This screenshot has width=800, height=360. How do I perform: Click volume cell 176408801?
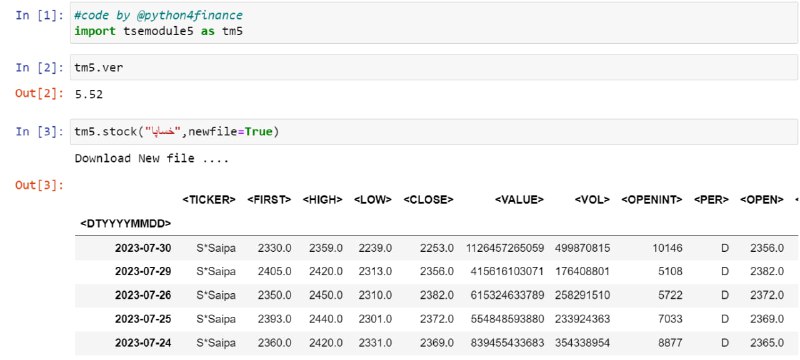tap(582, 272)
